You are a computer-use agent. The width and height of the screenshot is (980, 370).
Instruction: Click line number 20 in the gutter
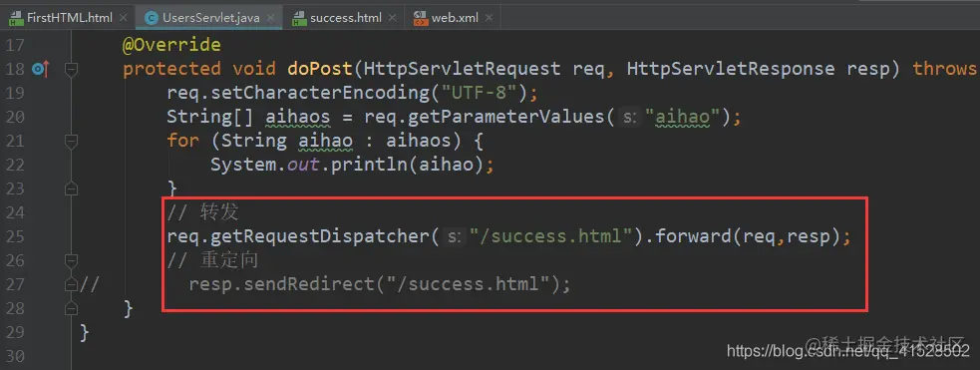(16, 117)
